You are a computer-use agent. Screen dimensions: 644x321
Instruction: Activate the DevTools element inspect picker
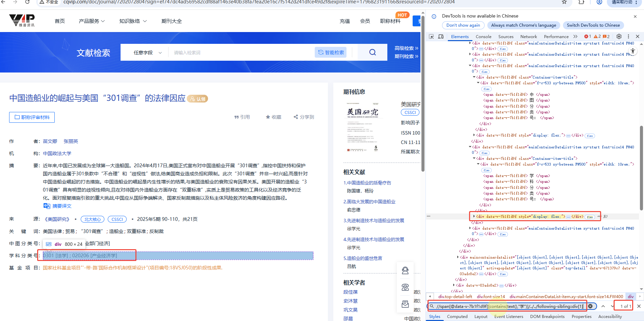431,36
